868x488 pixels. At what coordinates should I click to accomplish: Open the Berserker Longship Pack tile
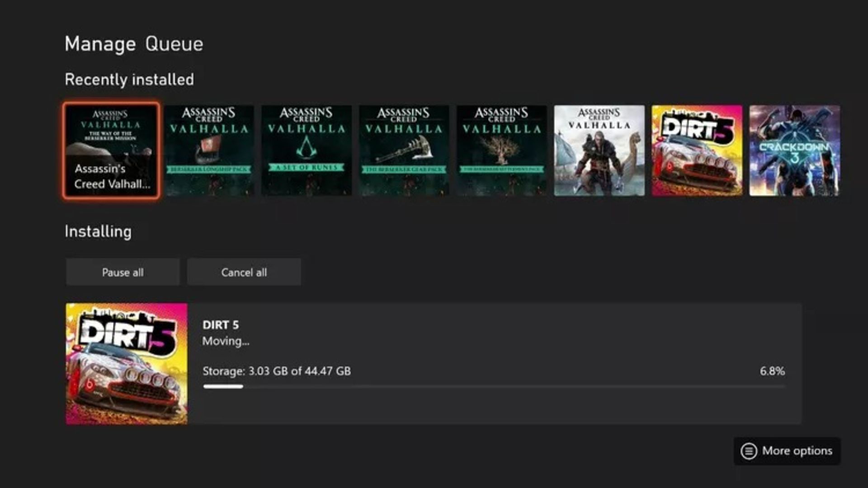[x=209, y=150]
